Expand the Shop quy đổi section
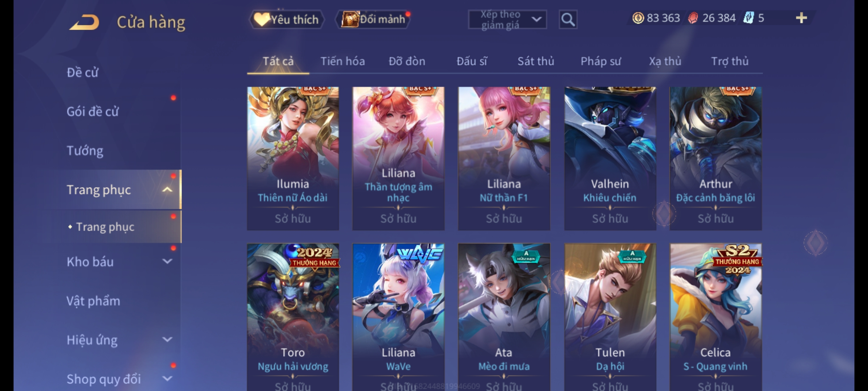 [x=167, y=379]
